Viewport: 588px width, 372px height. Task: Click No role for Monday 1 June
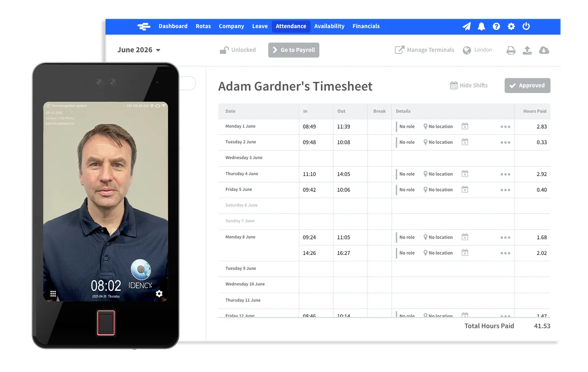tap(407, 127)
